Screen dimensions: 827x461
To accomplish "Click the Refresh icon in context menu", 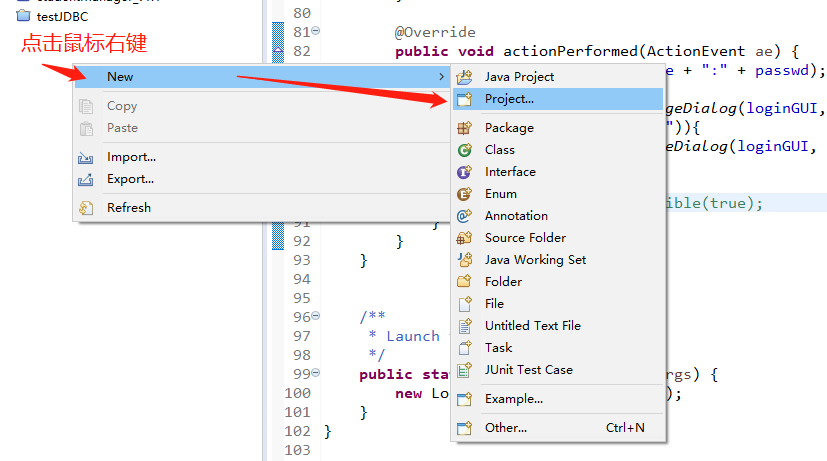I will coord(86,208).
